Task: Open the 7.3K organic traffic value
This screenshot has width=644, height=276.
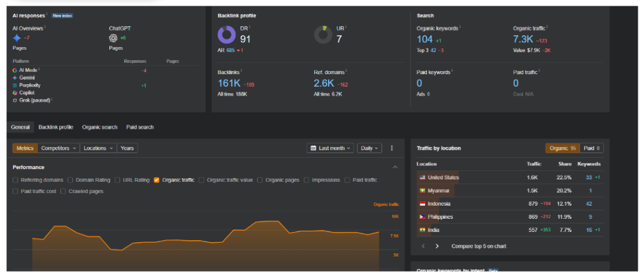Action: point(523,40)
